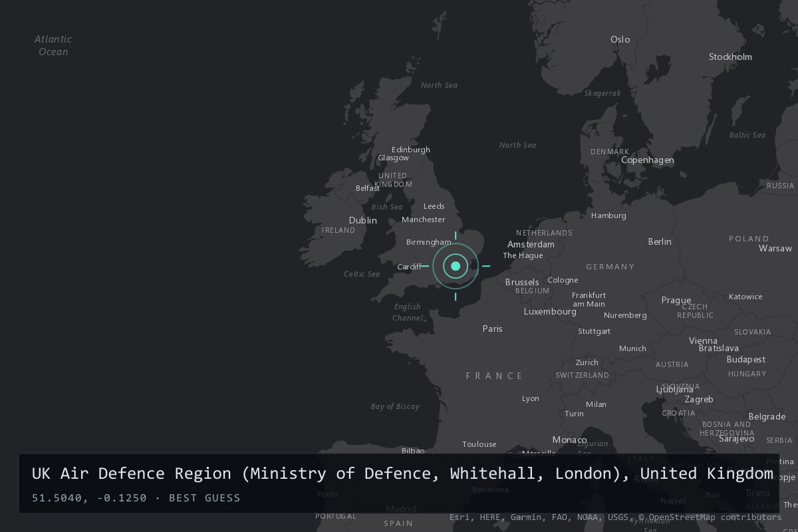Click the Celtic Sea label
Screen dimensions: 798x532
click(362, 274)
